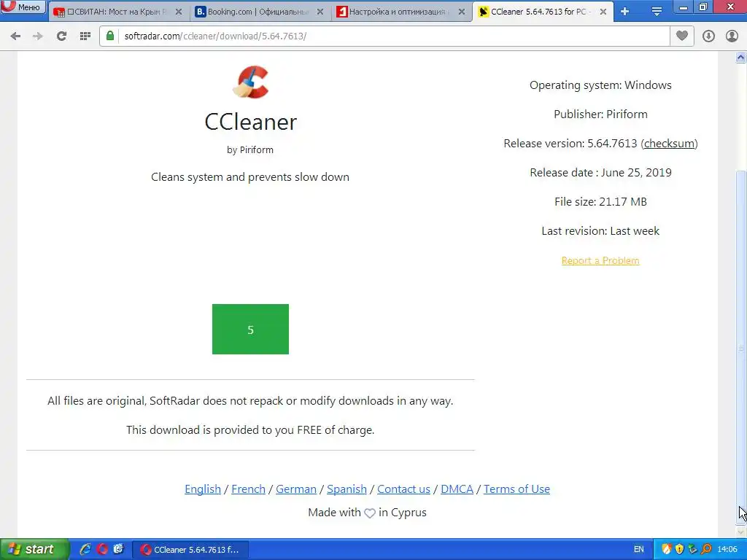The width and height of the screenshot is (747, 560).
Task: Open the Speed Dial grid icon
Action: (x=85, y=36)
